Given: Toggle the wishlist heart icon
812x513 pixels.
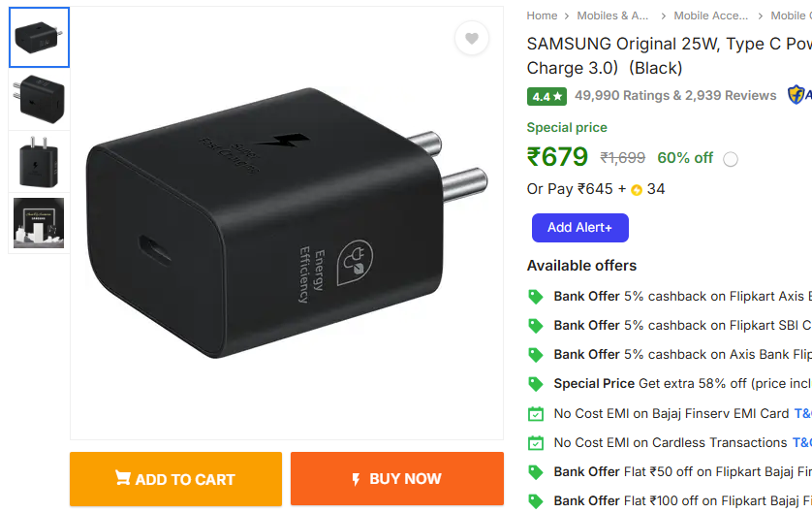Looking at the screenshot, I should pyautogui.click(x=472, y=39).
